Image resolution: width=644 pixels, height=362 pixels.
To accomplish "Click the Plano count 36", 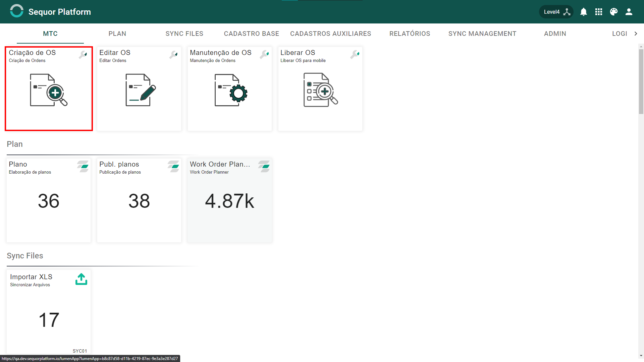I will click(x=49, y=201).
